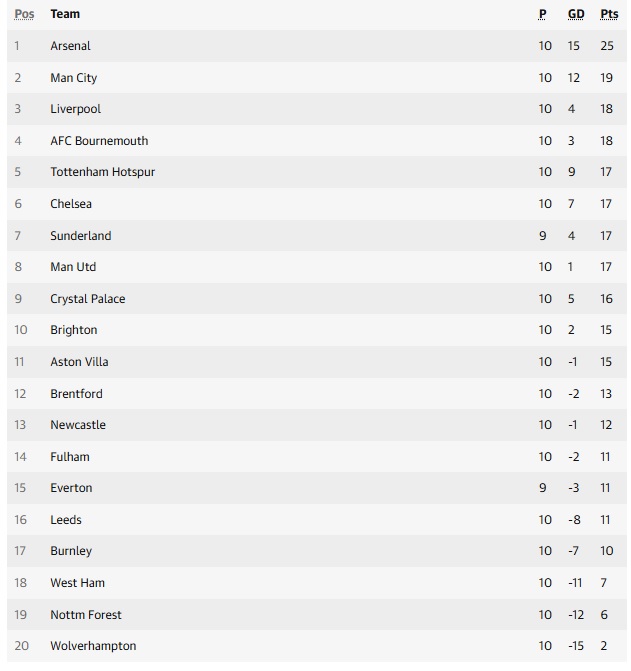Screen dimensions: 631x671
Task: Click the Pos column header
Action: (25, 14)
